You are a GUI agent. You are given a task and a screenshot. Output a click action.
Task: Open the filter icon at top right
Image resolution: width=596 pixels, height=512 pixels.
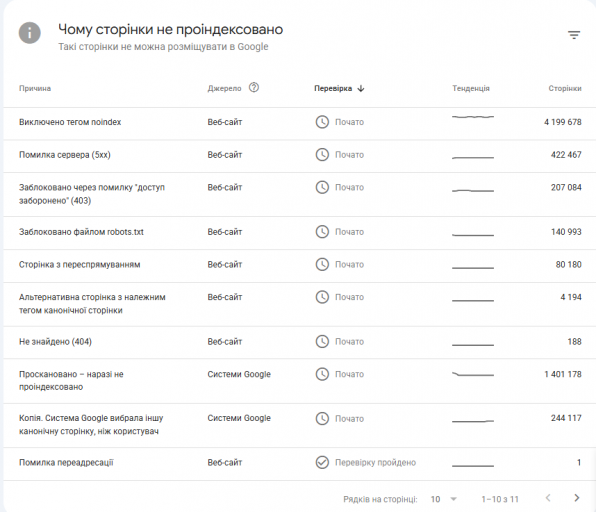tap(574, 35)
